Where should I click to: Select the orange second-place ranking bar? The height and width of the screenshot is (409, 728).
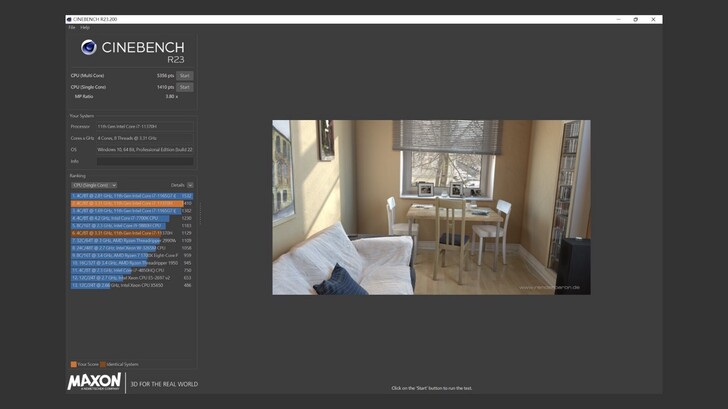[x=127, y=204]
